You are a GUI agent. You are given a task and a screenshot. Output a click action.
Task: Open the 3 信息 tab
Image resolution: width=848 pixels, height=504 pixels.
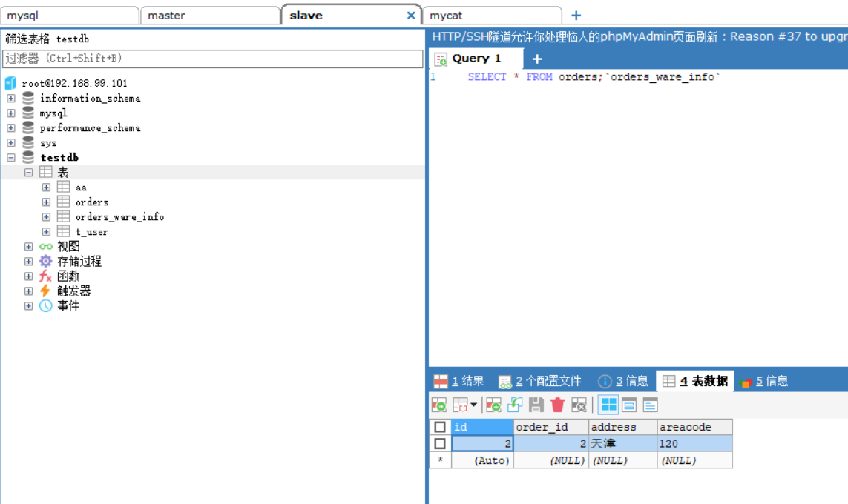coord(623,381)
